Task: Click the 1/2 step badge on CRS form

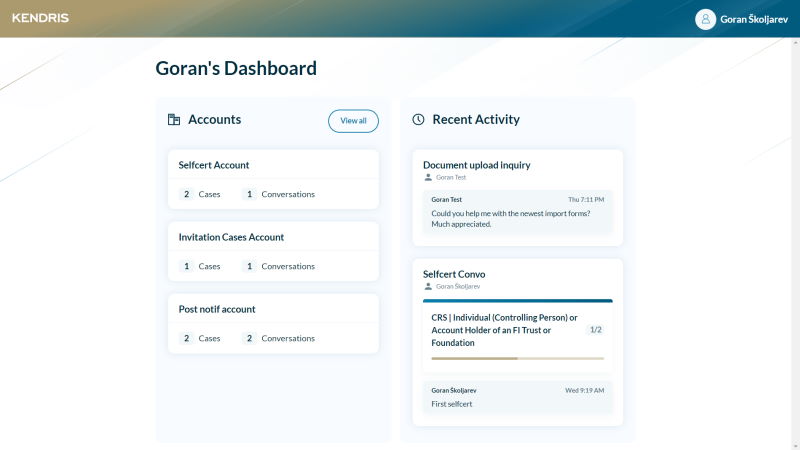Action: click(x=595, y=330)
